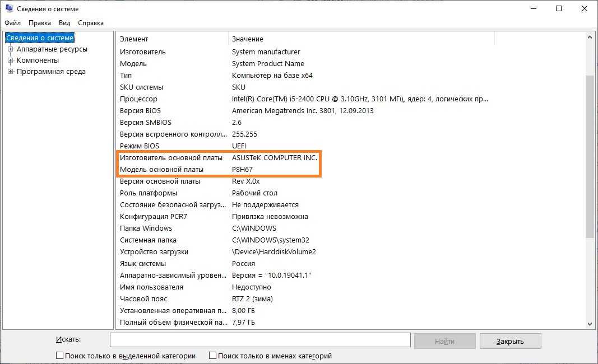Open the Правка menu
Image resolution: width=598 pixels, height=364 pixels.
click(x=40, y=23)
